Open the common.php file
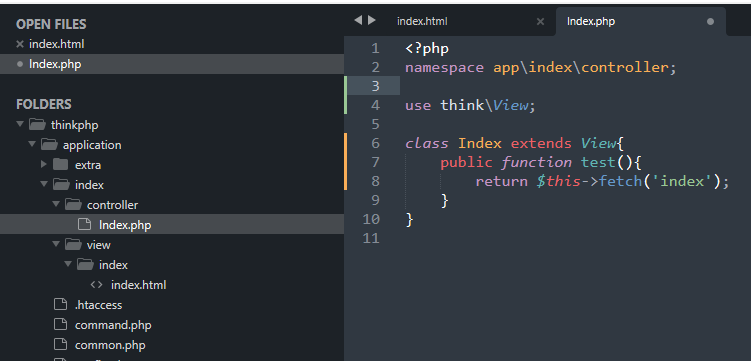This screenshot has width=751, height=361. click(x=110, y=345)
